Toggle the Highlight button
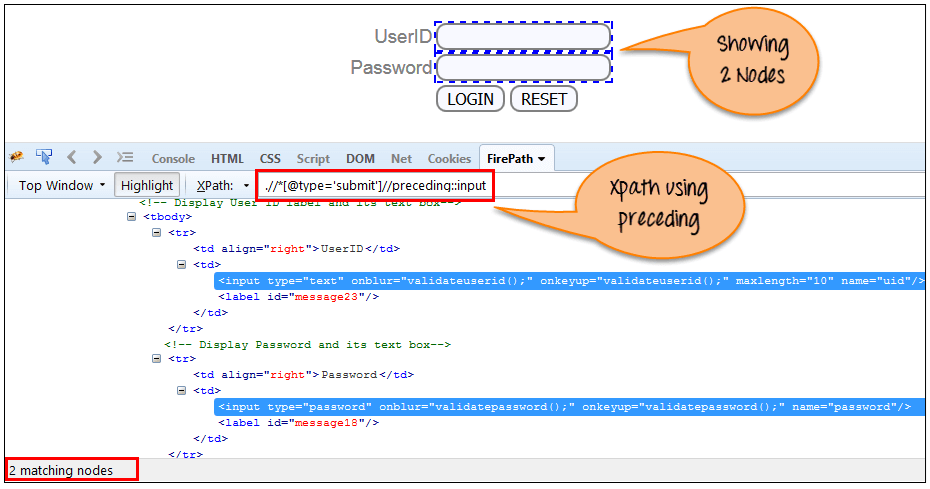 coord(146,185)
